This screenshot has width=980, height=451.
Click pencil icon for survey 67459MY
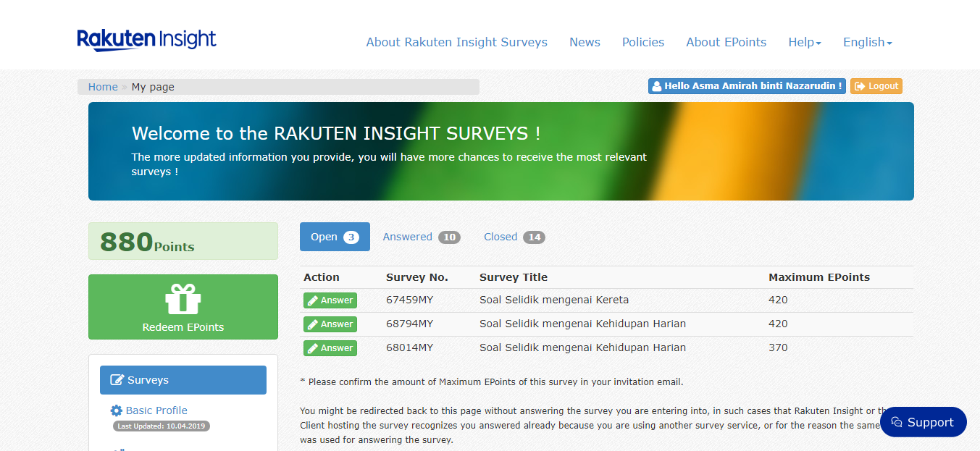click(312, 300)
